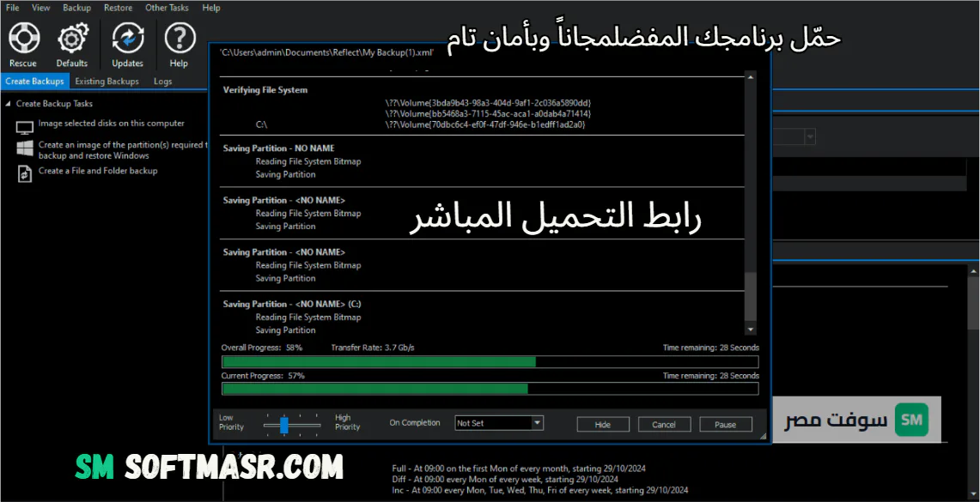
Task: Click the backup definition file path text
Action: pyautogui.click(x=327, y=52)
